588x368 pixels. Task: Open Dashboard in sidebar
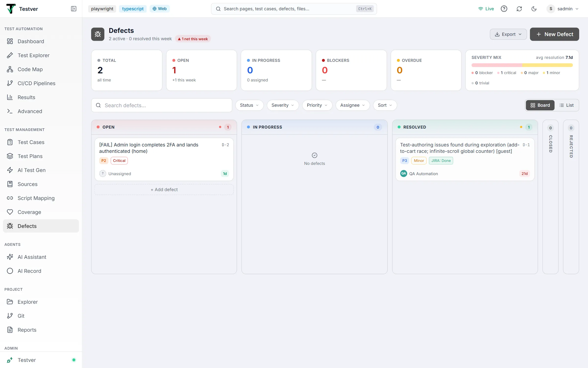[x=41, y=41]
